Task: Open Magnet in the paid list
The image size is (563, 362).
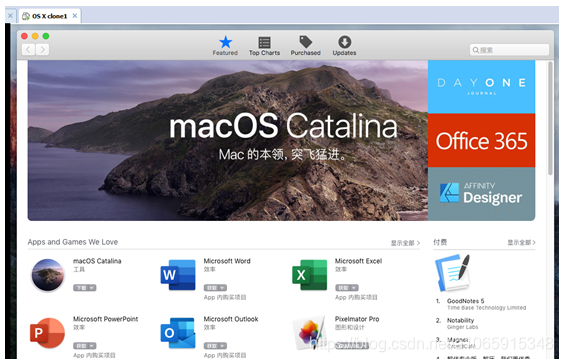Action: coord(457,339)
